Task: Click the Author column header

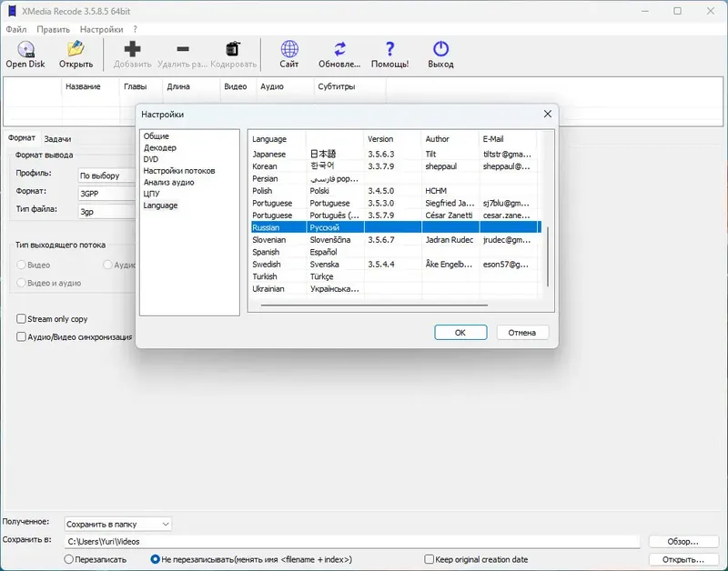Action: coord(450,139)
